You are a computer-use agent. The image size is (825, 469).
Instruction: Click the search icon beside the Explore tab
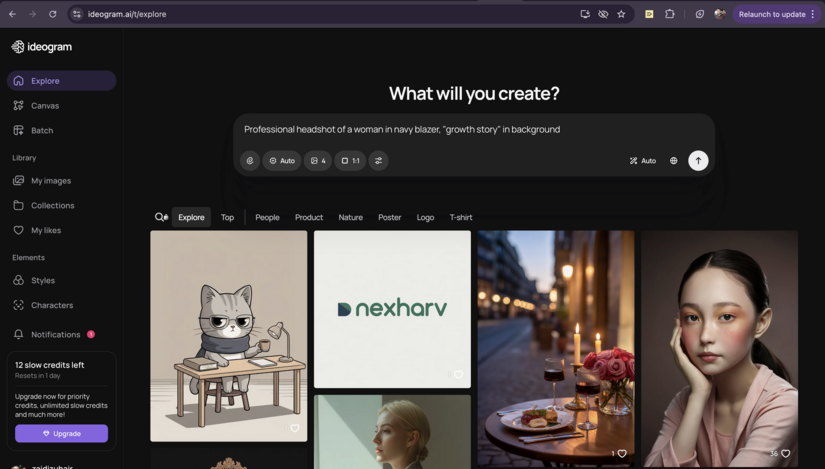click(161, 217)
